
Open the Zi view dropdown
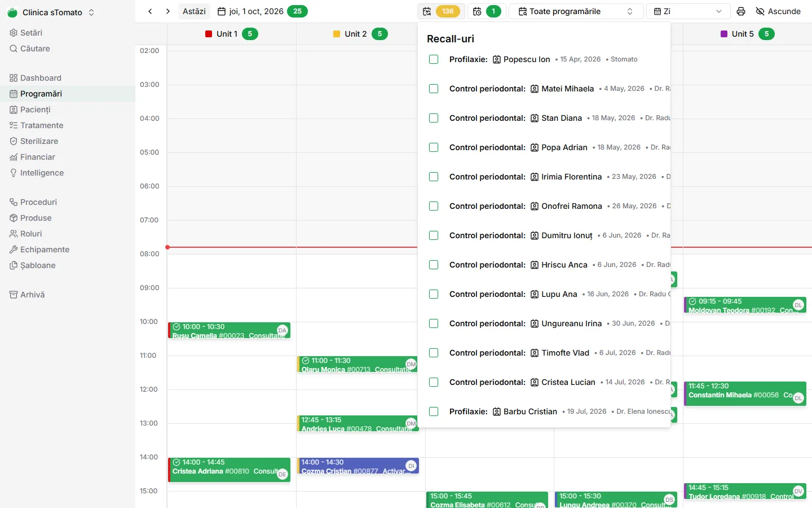coord(688,11)
